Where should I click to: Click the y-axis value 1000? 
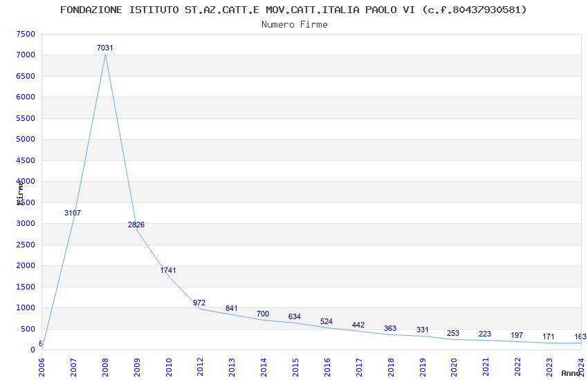[x=26, y=307]
